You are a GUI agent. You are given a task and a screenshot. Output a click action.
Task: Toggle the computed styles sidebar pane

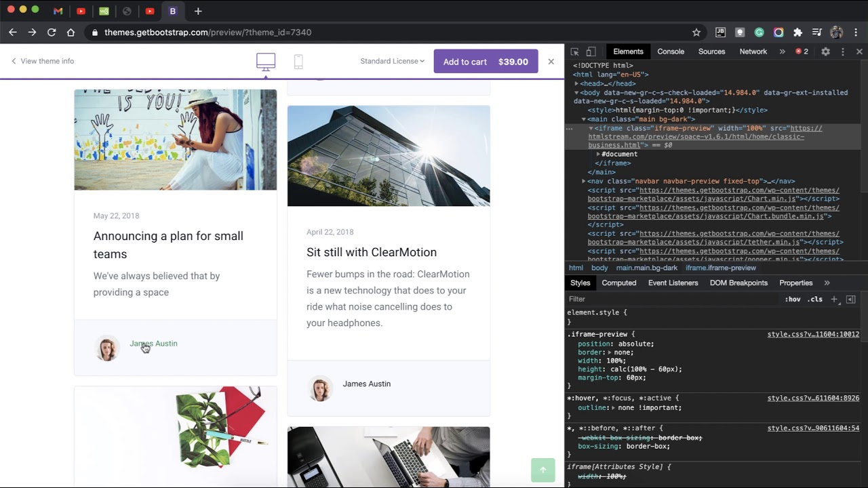pos(851,299)
